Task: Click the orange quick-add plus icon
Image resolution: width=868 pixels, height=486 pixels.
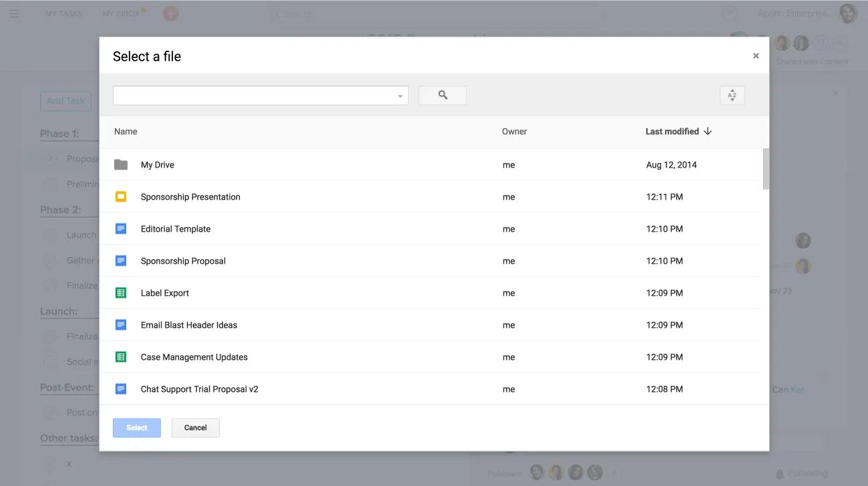Action: click(171, 13)
